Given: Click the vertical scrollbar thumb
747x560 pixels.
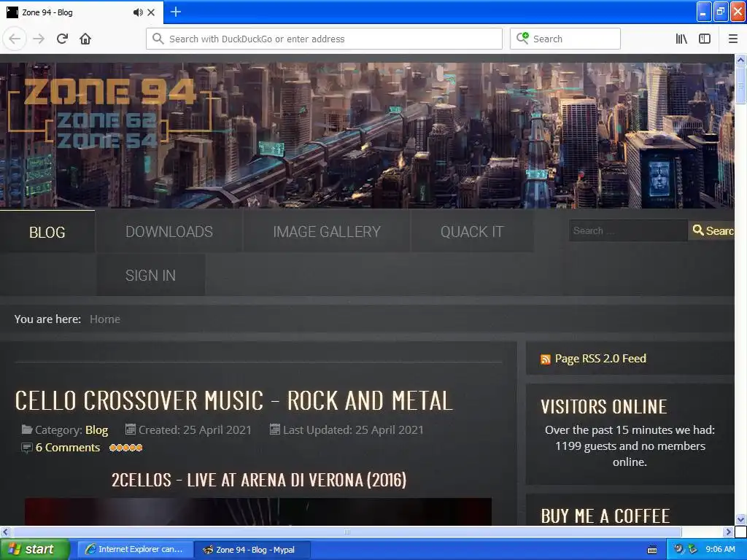Looking at the screenshot, I should [x=741, y=85].
